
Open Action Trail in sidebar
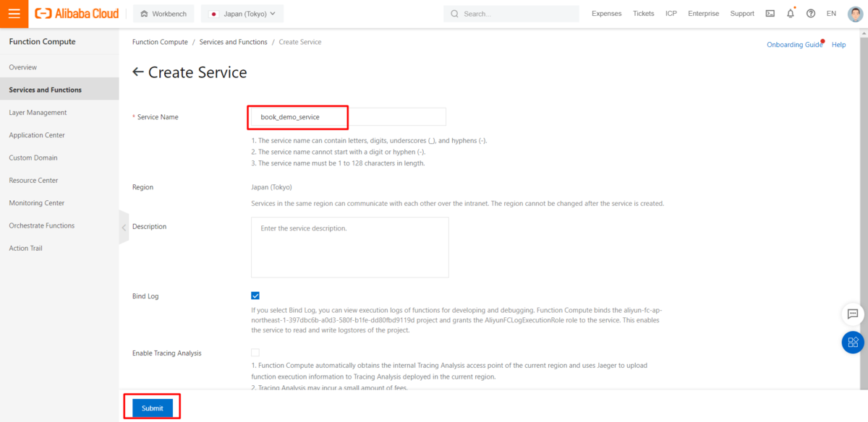59,249
